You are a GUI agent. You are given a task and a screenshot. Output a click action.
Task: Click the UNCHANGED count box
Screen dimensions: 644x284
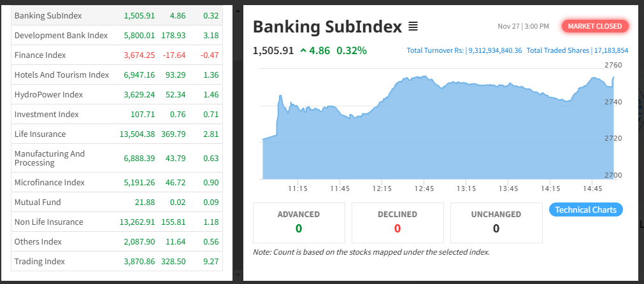496,223
